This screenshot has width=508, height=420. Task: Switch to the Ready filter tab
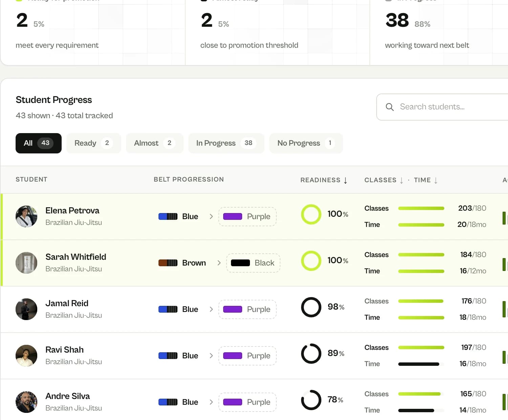point(94,143)
